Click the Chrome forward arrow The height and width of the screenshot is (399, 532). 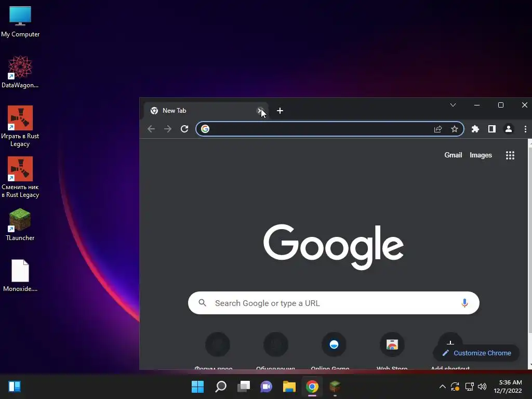(168, 129)
